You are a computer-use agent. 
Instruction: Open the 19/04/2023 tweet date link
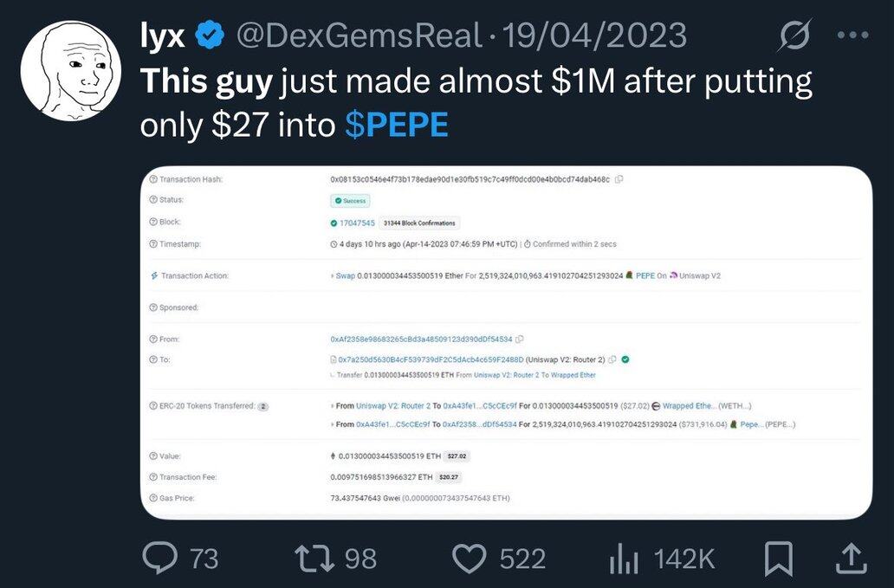594,36
